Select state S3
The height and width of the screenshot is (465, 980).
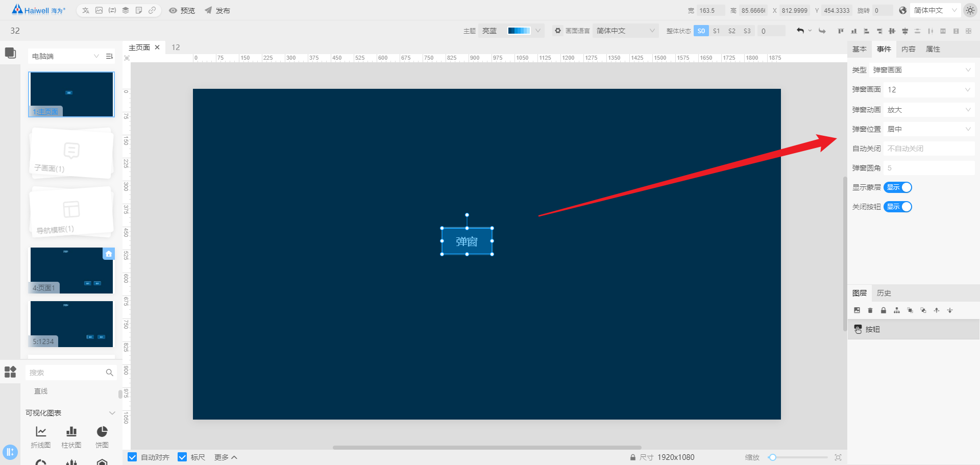point(747,31)
